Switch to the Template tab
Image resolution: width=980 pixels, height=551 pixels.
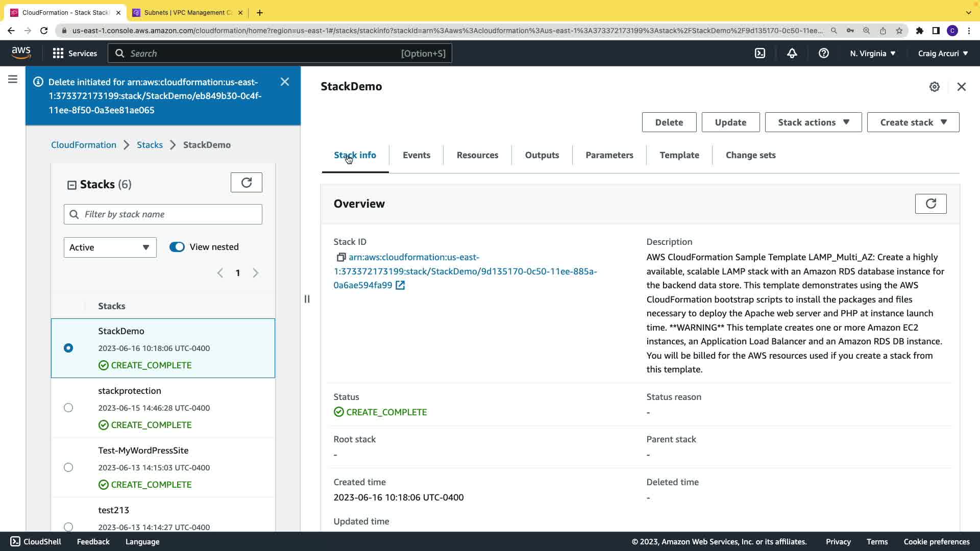tap(679, 155)
